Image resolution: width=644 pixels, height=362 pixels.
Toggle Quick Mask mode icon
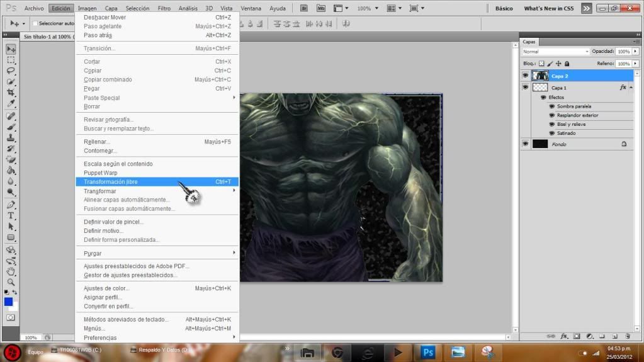tap(11, 317)
